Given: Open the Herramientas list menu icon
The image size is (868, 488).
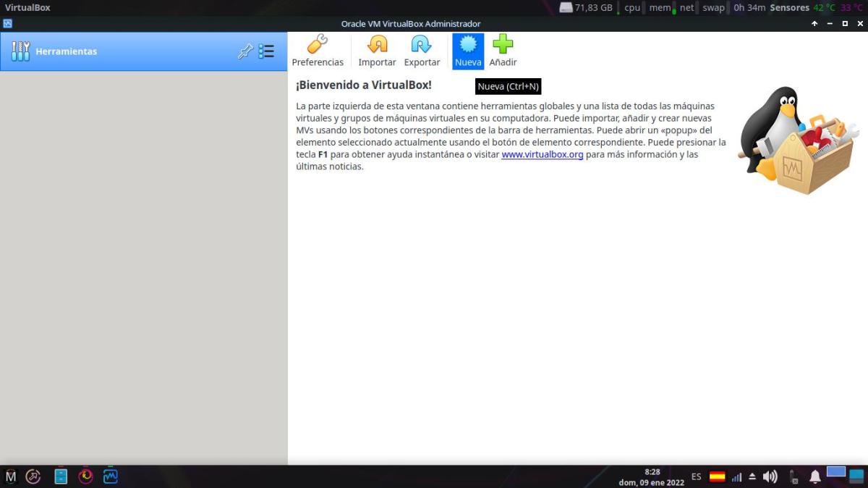Looking at the screenshot, I should tap(266, 51).
